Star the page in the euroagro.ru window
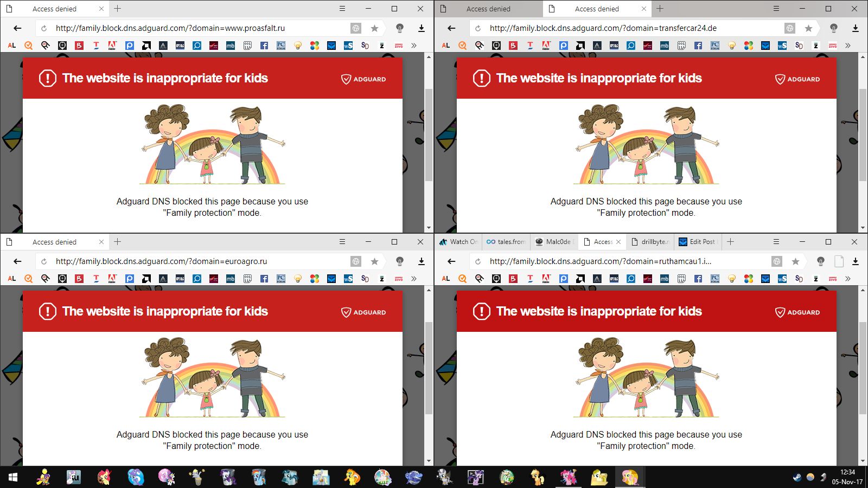This screenshot has width=868, height=488. click(374, 261)
